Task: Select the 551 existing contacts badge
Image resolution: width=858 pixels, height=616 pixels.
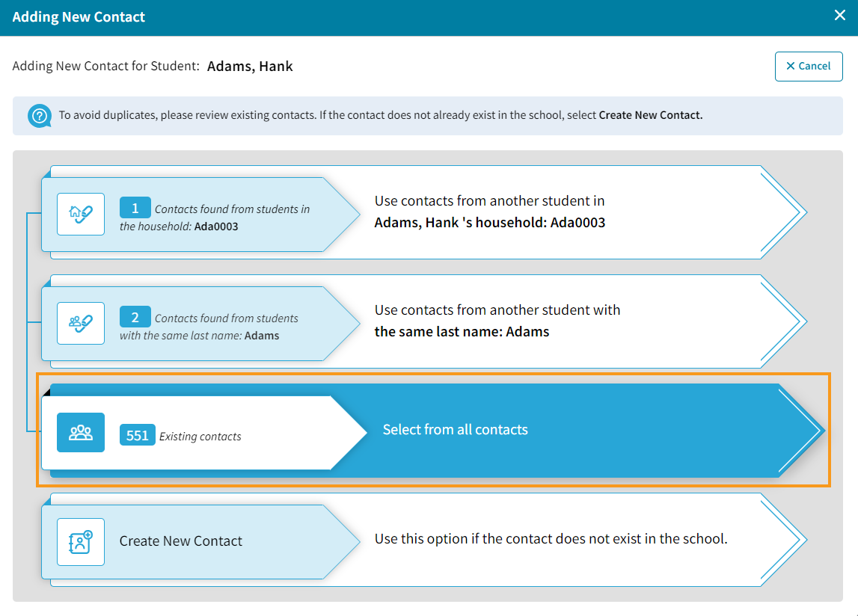Action: click(138, 435)
